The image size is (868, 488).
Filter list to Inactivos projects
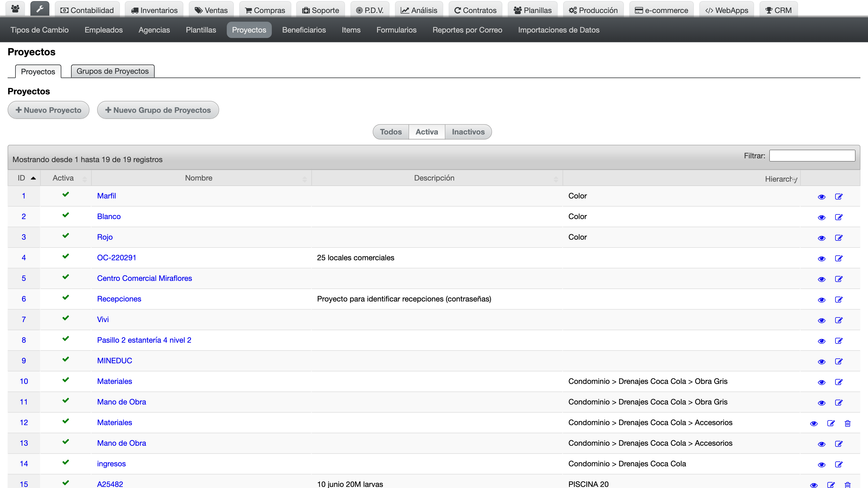click(x=468, y=132)
